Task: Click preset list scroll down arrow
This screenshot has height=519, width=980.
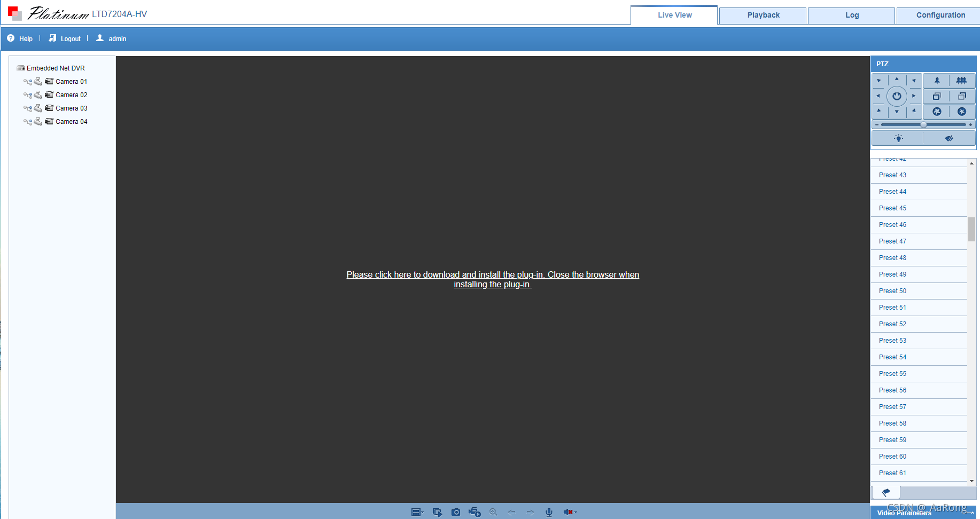Action: [x=971, y=481]
